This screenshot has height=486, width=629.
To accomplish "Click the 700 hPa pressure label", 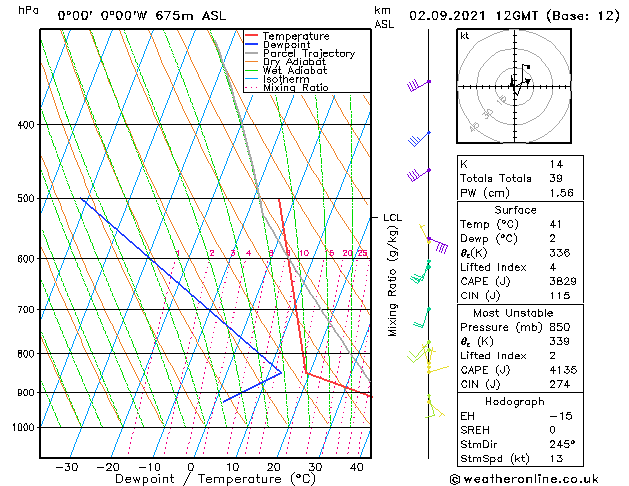I will coord(27,310).
